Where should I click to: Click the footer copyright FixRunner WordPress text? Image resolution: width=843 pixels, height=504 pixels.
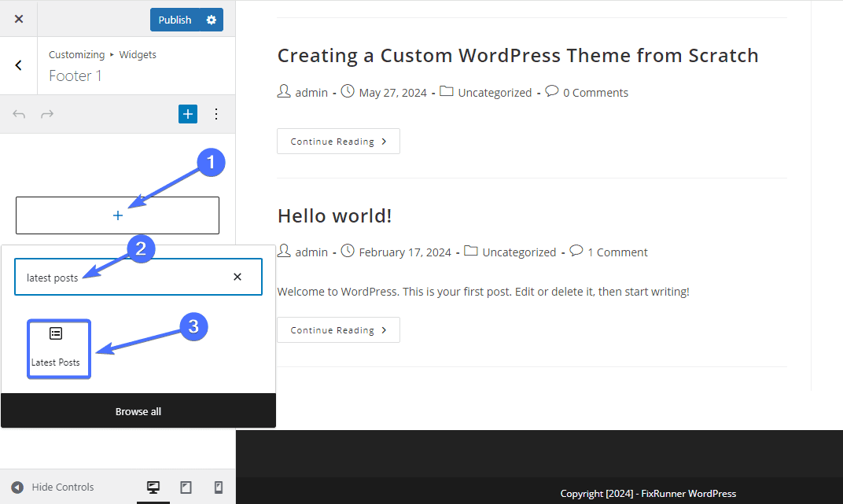(648, 493)
